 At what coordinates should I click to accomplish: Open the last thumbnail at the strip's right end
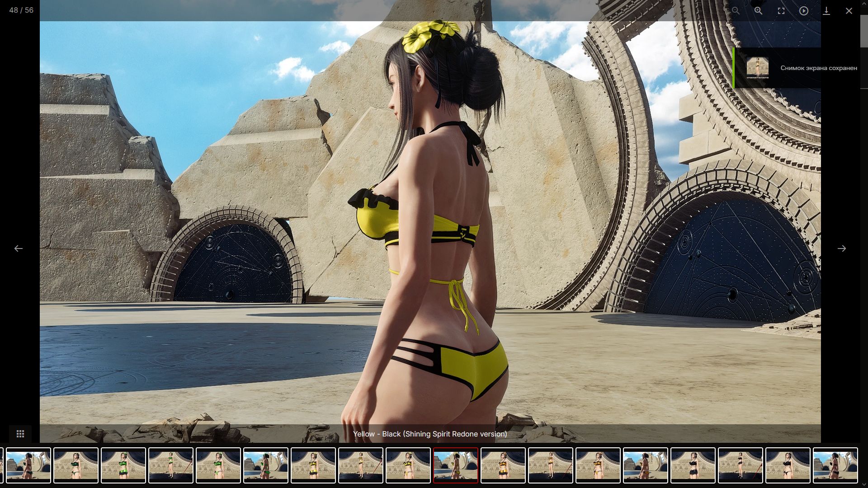pos(835,465)
